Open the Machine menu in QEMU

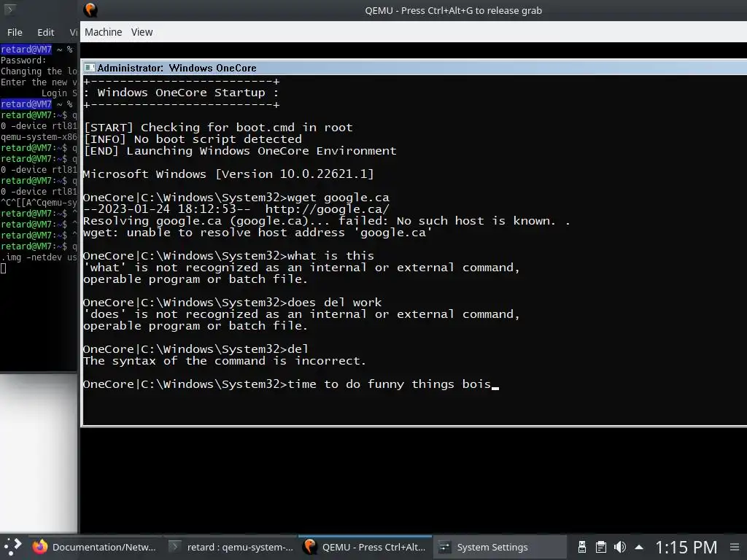[103, 32]
